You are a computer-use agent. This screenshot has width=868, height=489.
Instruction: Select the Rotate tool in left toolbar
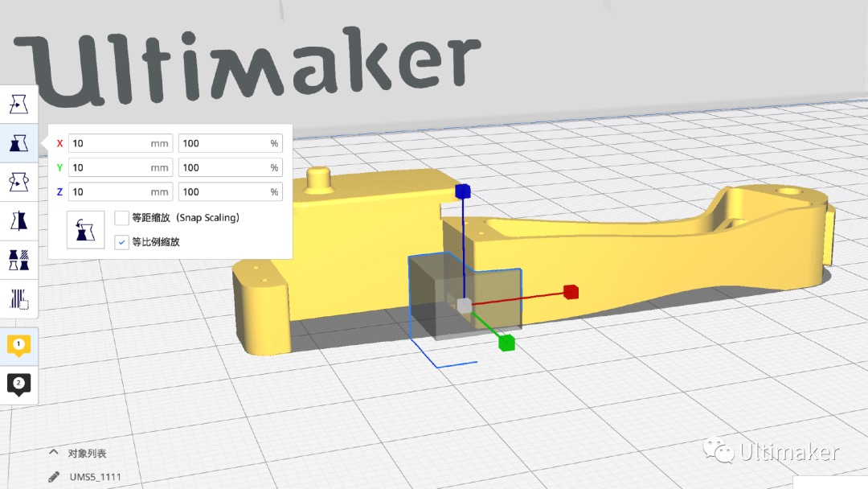18,182
